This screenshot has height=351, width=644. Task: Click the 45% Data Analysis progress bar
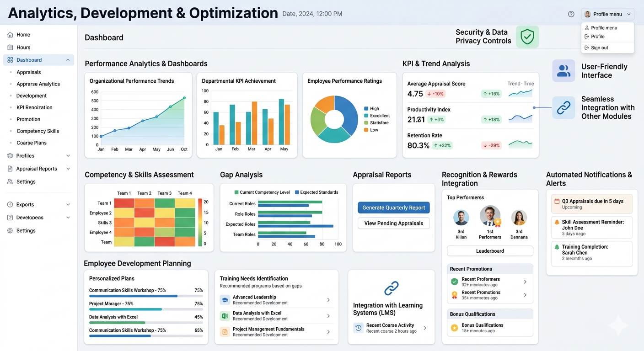point(146,323)
